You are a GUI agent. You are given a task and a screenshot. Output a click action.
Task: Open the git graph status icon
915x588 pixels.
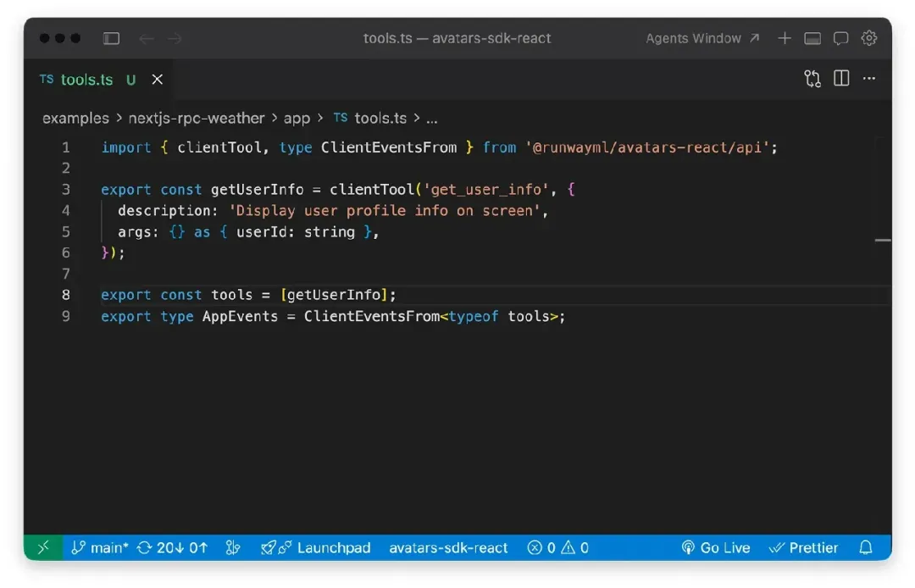point(233,547)
